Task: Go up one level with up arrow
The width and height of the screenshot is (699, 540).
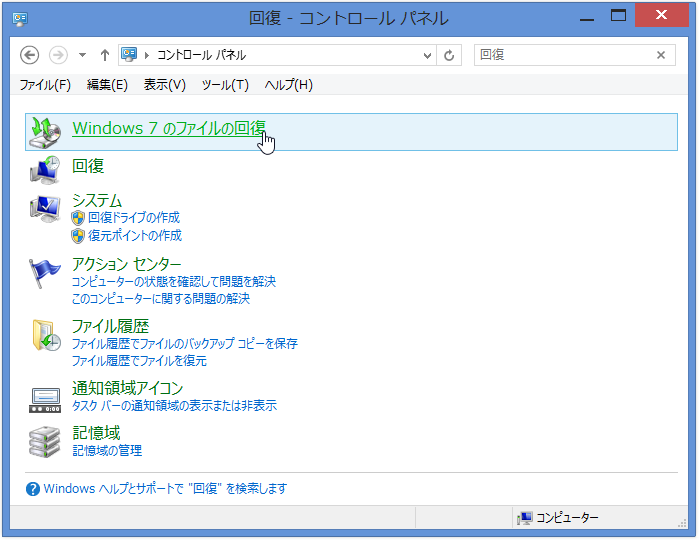Action: 105,55
